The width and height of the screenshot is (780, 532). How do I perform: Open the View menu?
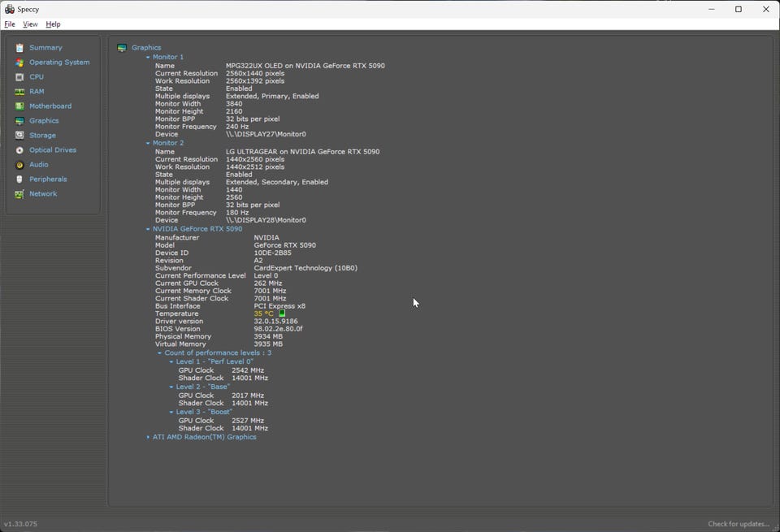(x=30, y=24)
